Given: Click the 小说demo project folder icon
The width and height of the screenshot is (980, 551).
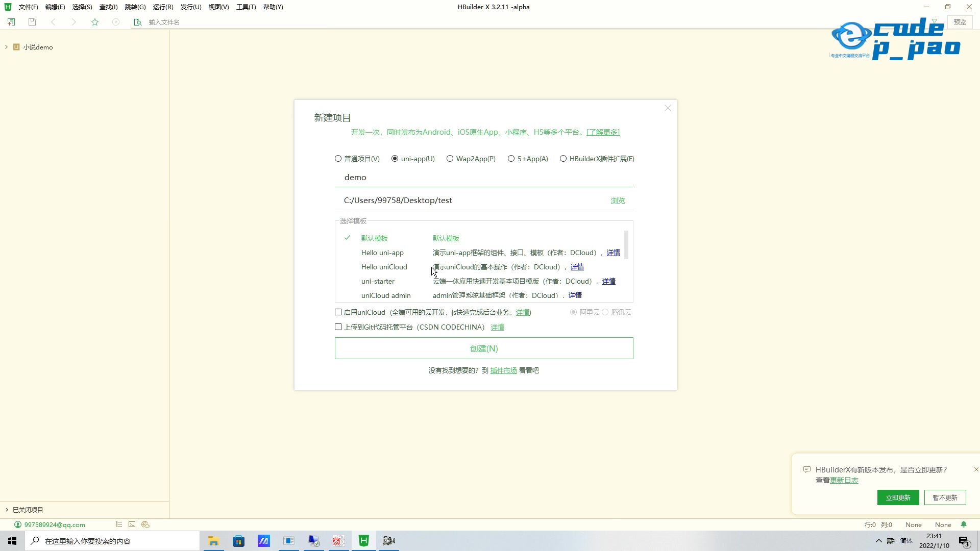Looking at the screenshot, I should (16, 47).
